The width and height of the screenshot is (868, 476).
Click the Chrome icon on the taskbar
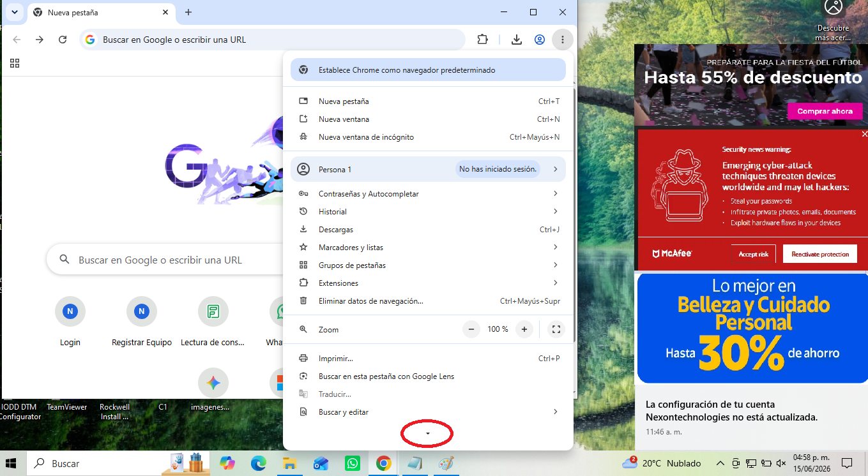(x=383, y=463)
